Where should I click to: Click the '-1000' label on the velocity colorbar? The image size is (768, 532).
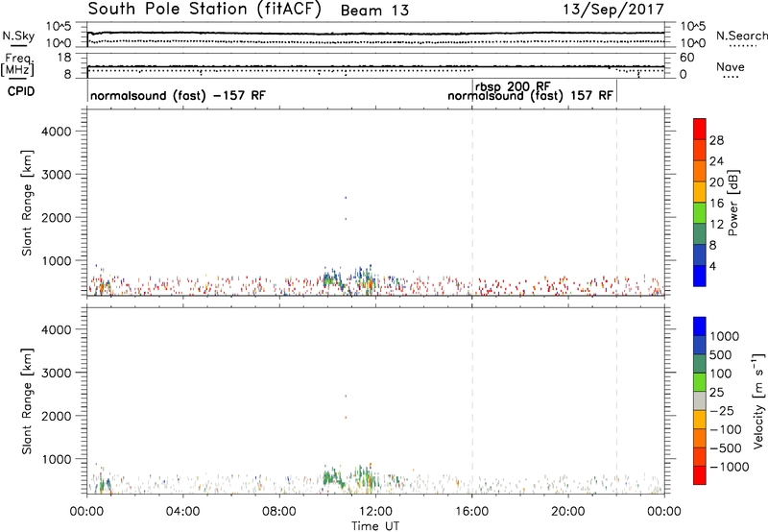tap(729, 467)
